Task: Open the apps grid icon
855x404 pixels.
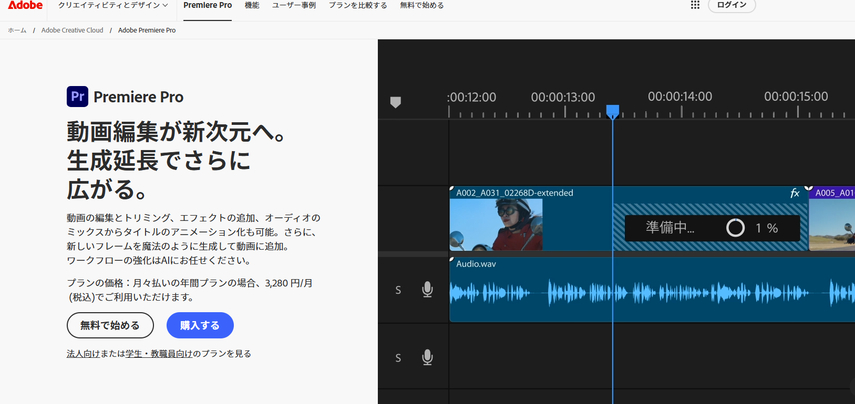Action: [x=695, y=5]
